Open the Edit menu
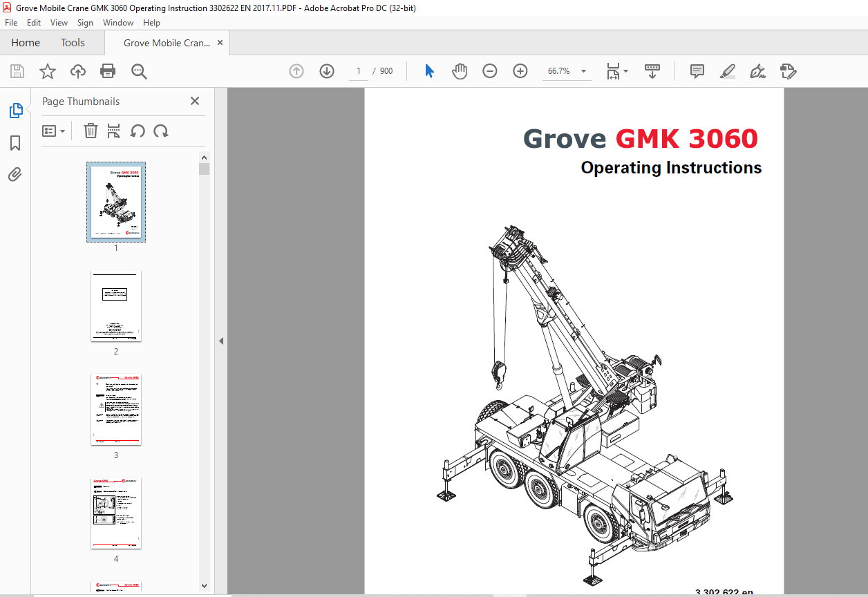Image resolution: width=868 pixels, height=597 pixels. coord(34,23)
